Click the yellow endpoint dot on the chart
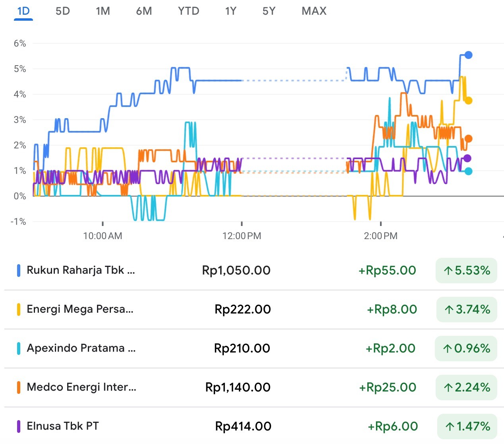504x444 pixels. pos(469,101)
